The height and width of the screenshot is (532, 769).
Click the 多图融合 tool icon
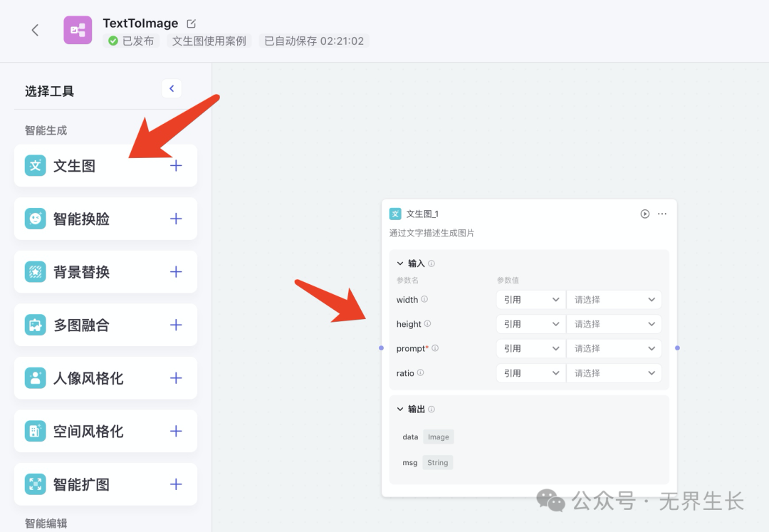click(x=36, y=325)
